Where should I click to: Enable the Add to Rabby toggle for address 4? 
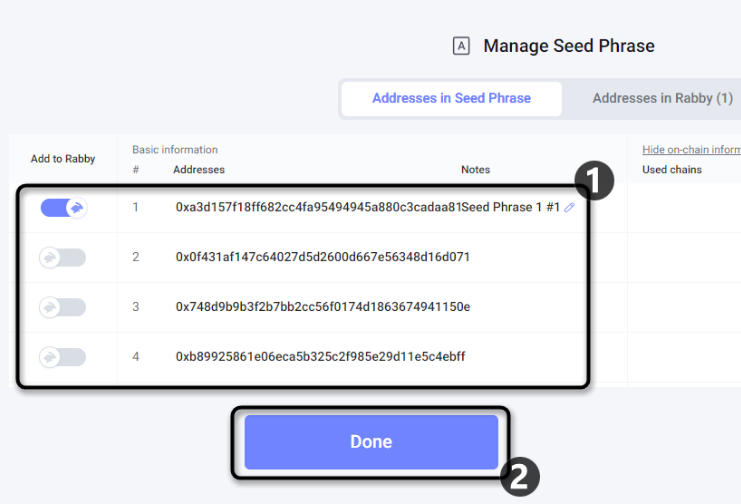(63, 357)
